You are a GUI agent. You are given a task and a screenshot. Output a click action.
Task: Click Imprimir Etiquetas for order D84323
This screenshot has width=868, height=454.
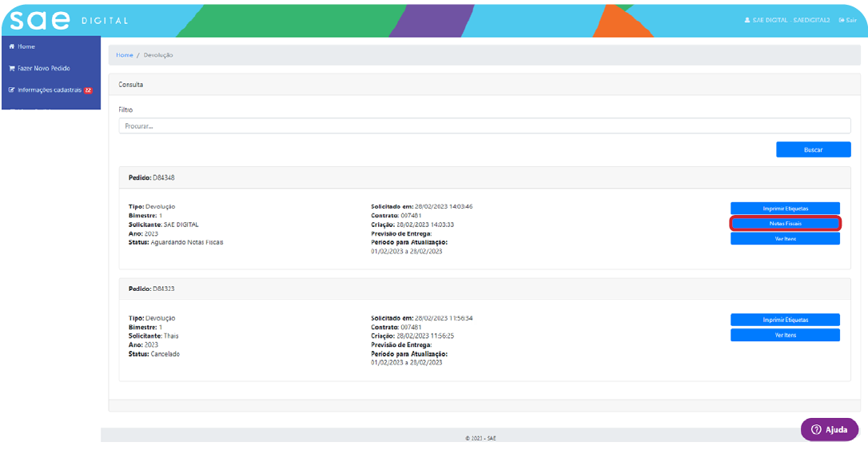click(785, 320)
